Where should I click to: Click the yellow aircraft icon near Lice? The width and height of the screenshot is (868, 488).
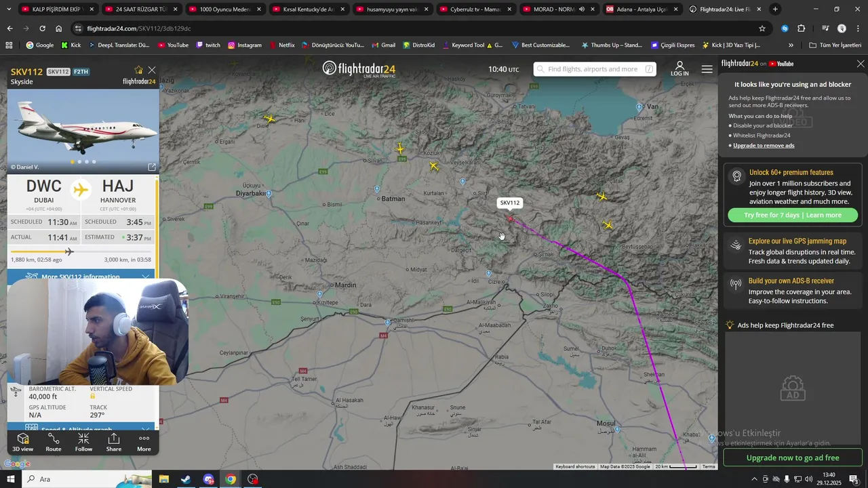click(x=269, y=119)
